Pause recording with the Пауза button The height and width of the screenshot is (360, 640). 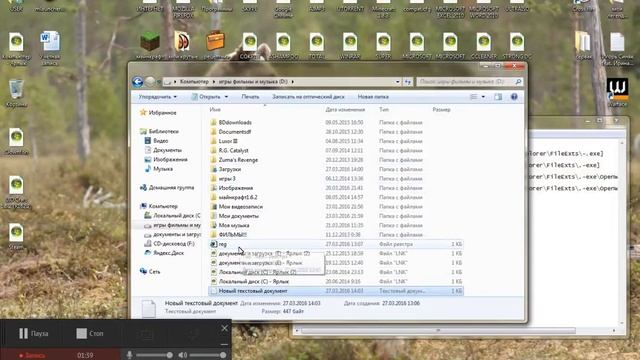33,333
